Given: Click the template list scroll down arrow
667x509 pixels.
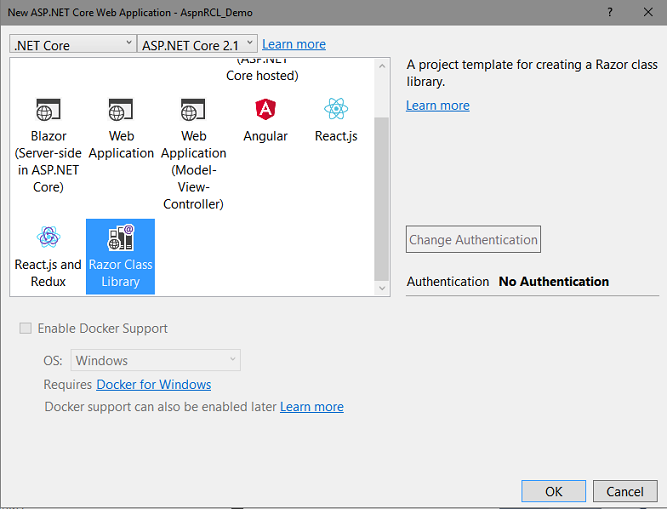Looking at the screenshot, I should tap(382, 288).
